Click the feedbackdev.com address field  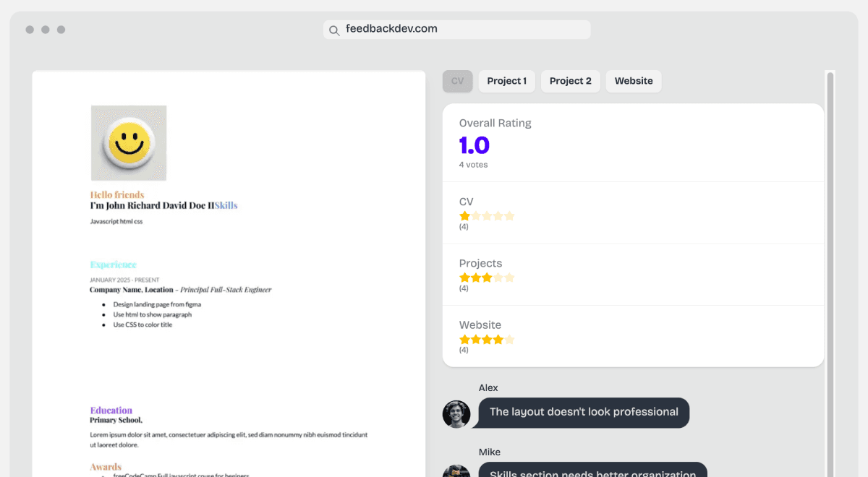pos(456,29)
